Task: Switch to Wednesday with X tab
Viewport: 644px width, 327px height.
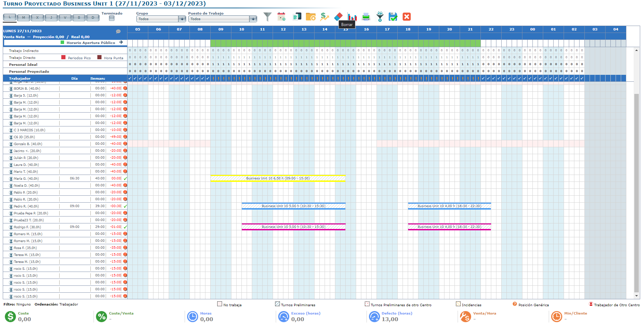Action: (37, 17)
